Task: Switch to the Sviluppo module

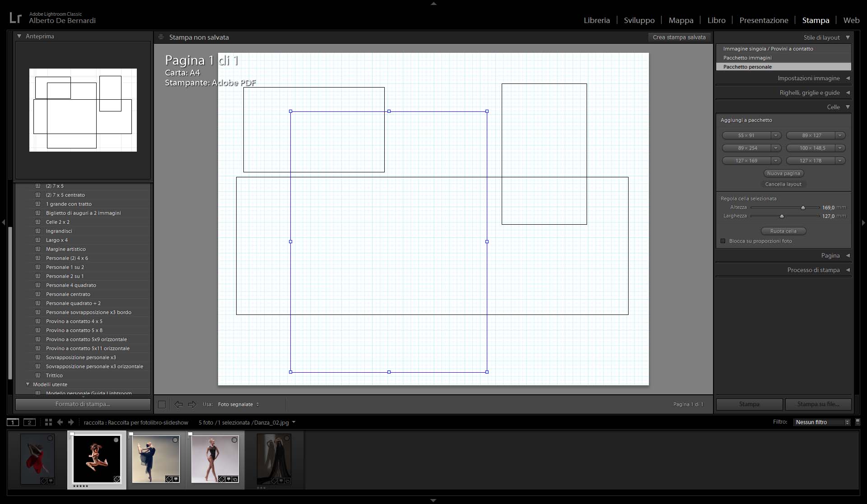Action: point(639,20)
